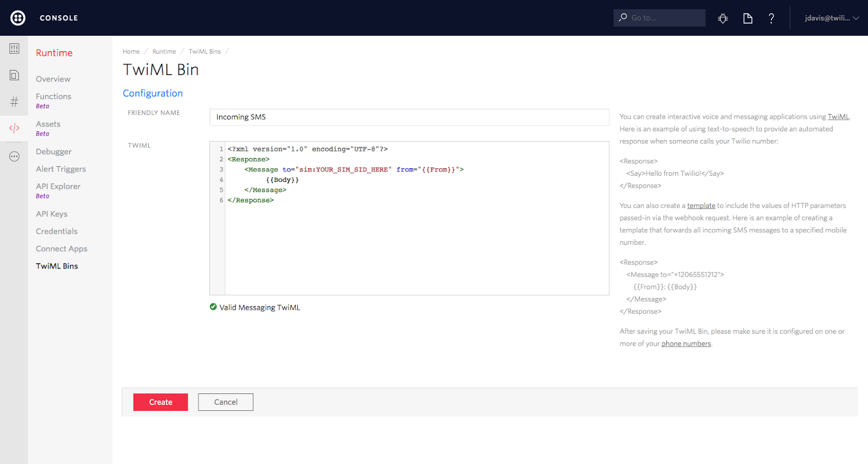
Task: Click the Configuration heading
Action: 152,93
